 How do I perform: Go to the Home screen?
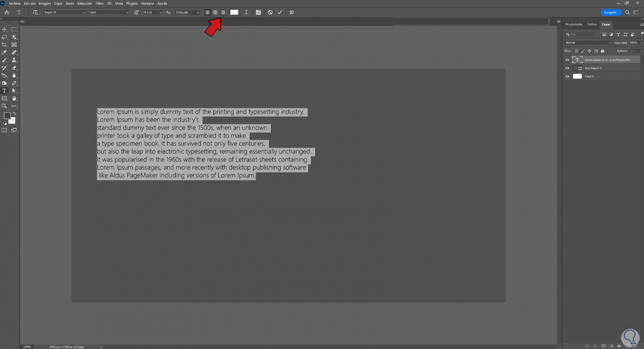7,12
